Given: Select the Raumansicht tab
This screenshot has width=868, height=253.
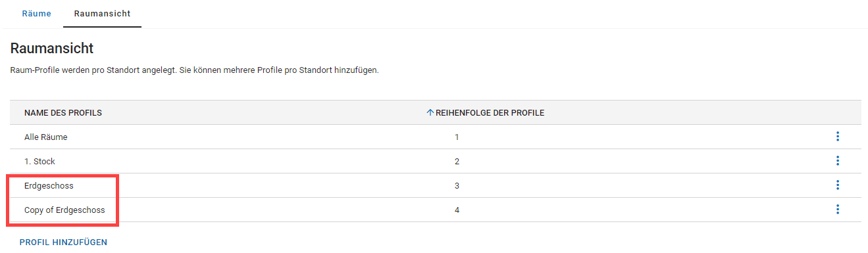Looking at the screenshot, I should 102,14.
